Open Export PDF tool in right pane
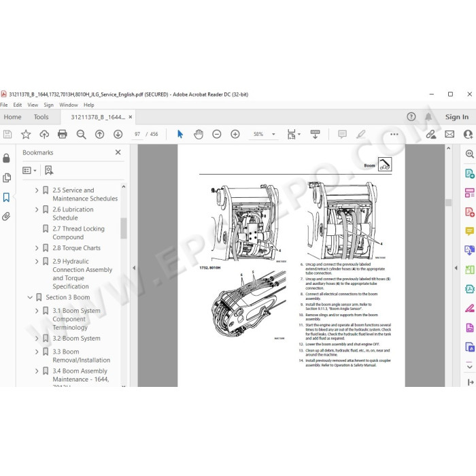This screenshot has width=476, height=476. pos(469,174)
